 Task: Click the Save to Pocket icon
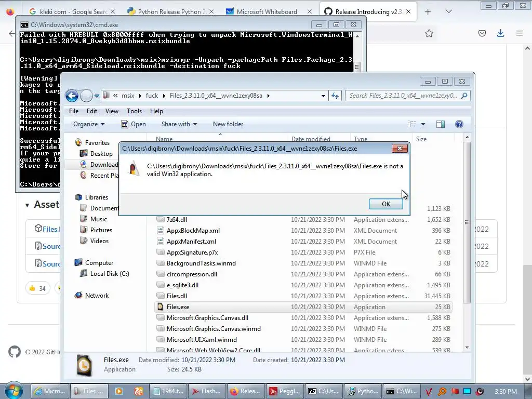(482, 33)
